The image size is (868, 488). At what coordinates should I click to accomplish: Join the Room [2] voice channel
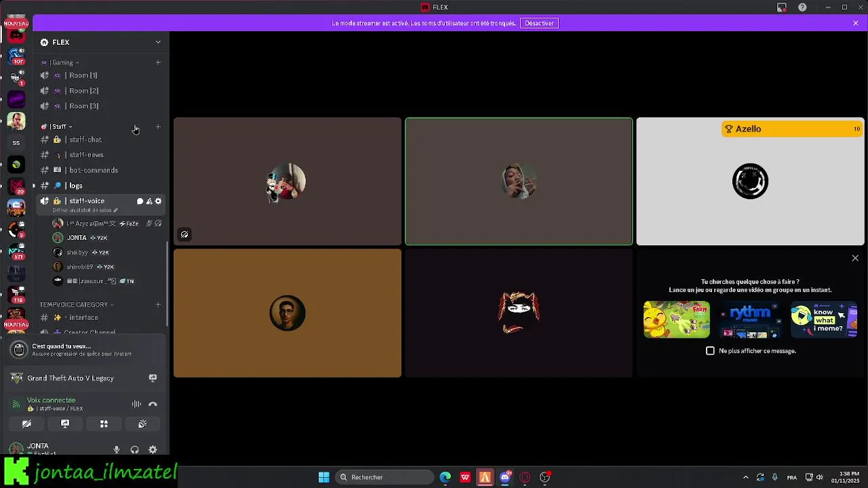pos(101,91)
